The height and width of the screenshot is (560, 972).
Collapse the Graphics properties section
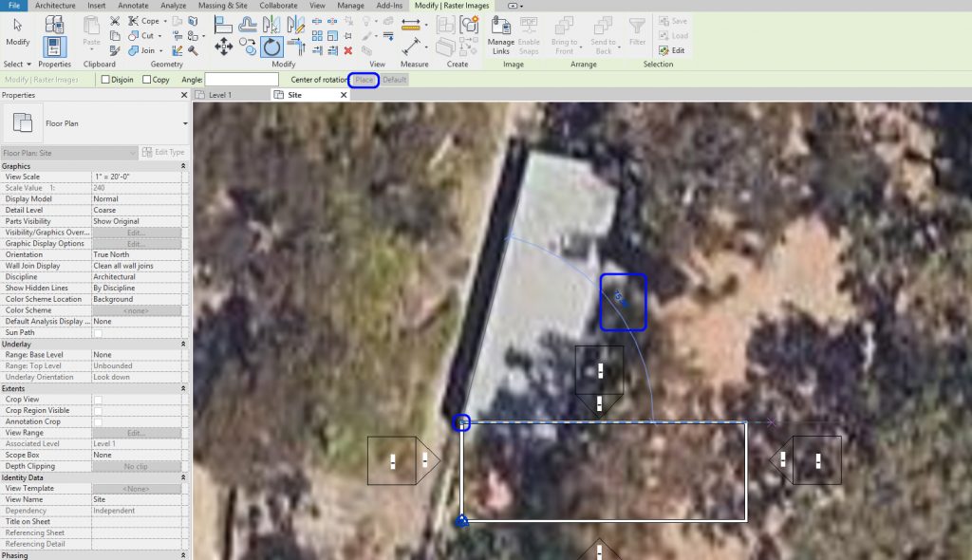click(183, 166)
